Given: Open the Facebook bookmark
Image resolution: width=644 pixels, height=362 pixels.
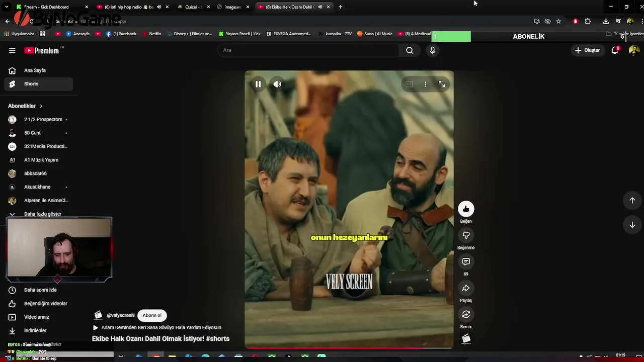Looking at the screenshot, I should point(121,34).
